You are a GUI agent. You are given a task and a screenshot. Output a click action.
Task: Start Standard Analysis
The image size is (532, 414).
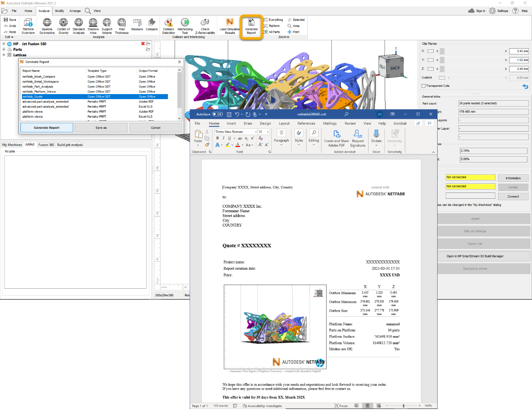pyautogui.click(x=79, y=26)
